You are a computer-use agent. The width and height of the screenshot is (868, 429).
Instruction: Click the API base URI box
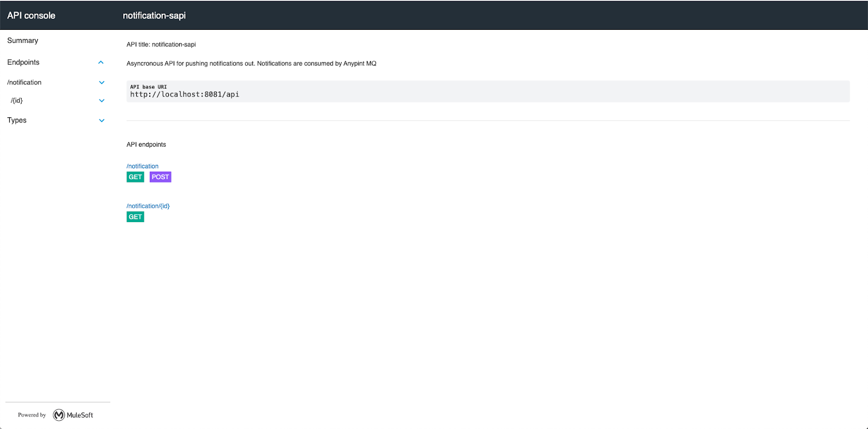[x=488, y=91]
